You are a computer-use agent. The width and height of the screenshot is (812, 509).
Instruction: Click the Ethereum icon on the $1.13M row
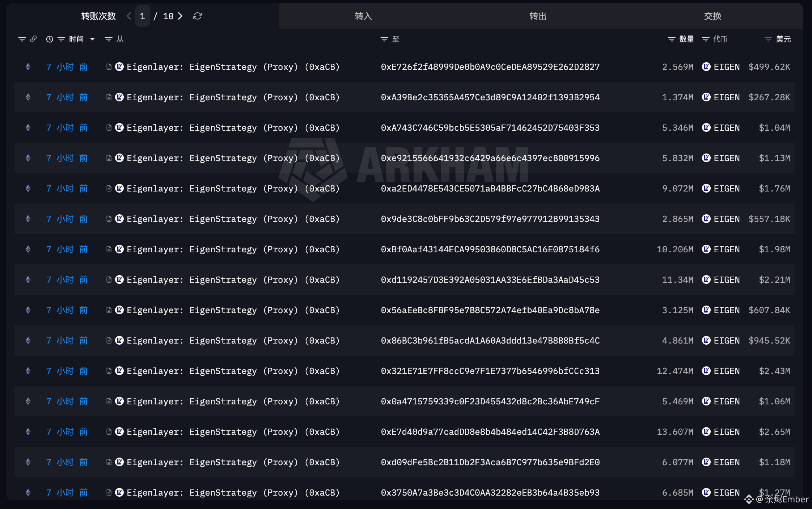pyautogui.click(x=28, y=158)
